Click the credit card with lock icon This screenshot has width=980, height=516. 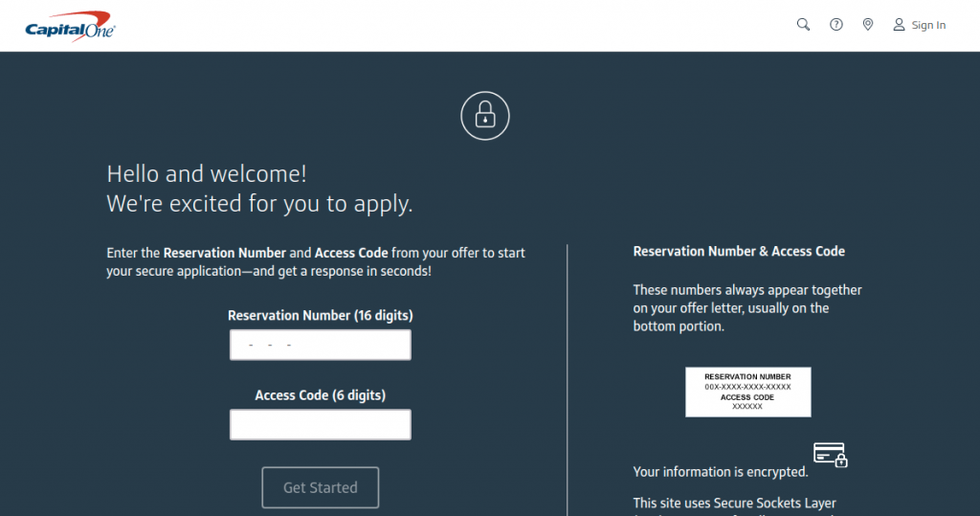point(830,454)
